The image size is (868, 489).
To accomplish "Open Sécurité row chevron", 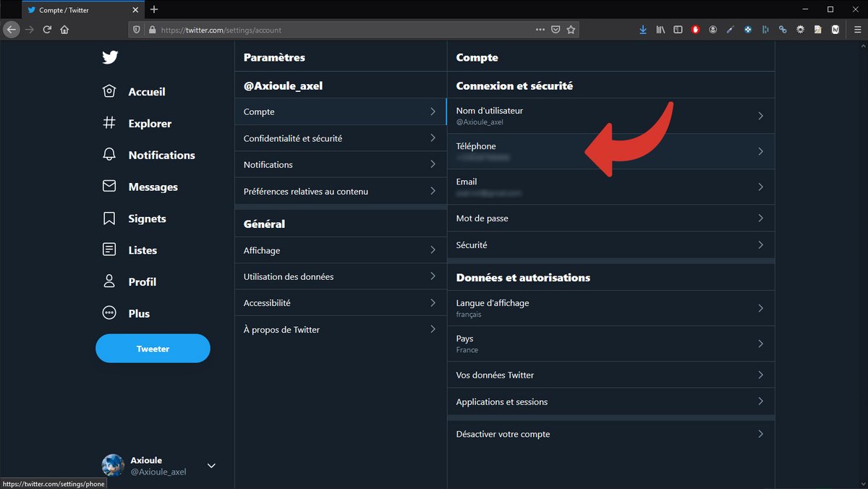I will pyautogui.click(x=760, y=244).
